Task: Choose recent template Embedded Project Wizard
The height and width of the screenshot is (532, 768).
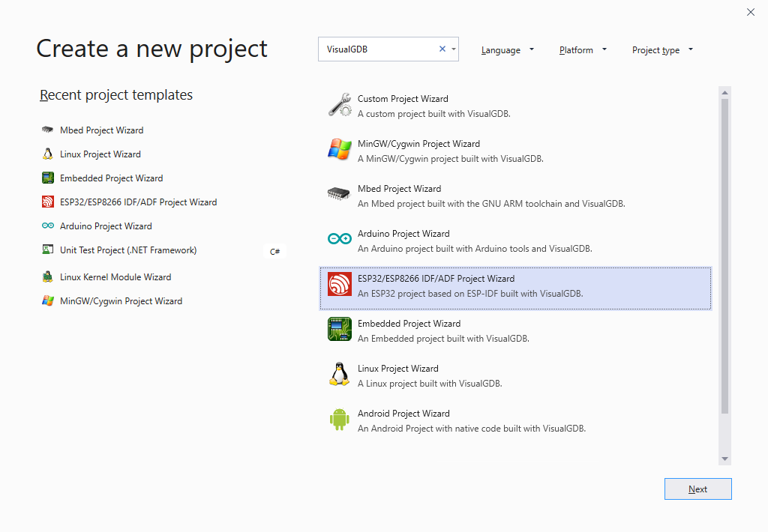Action: click(x=111, y=178)
